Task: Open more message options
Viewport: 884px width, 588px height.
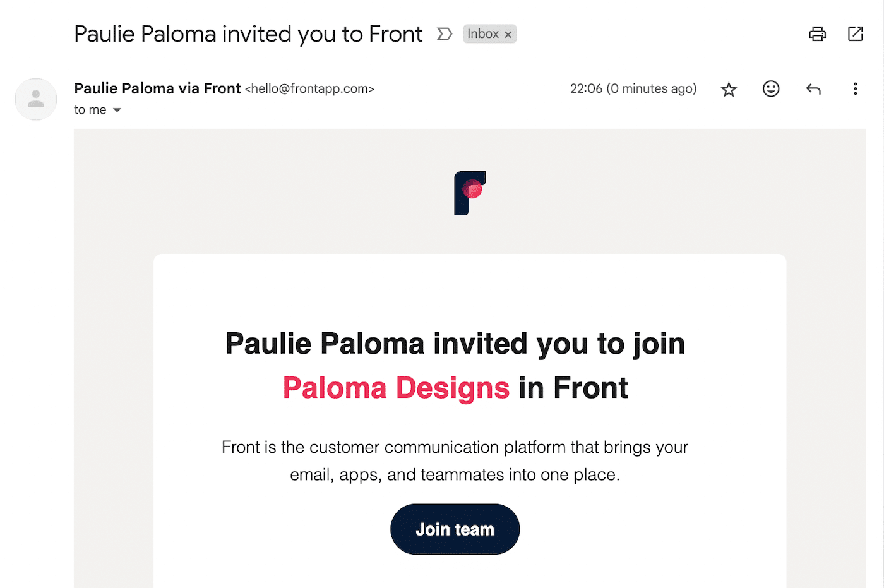Action: point(855,89)
